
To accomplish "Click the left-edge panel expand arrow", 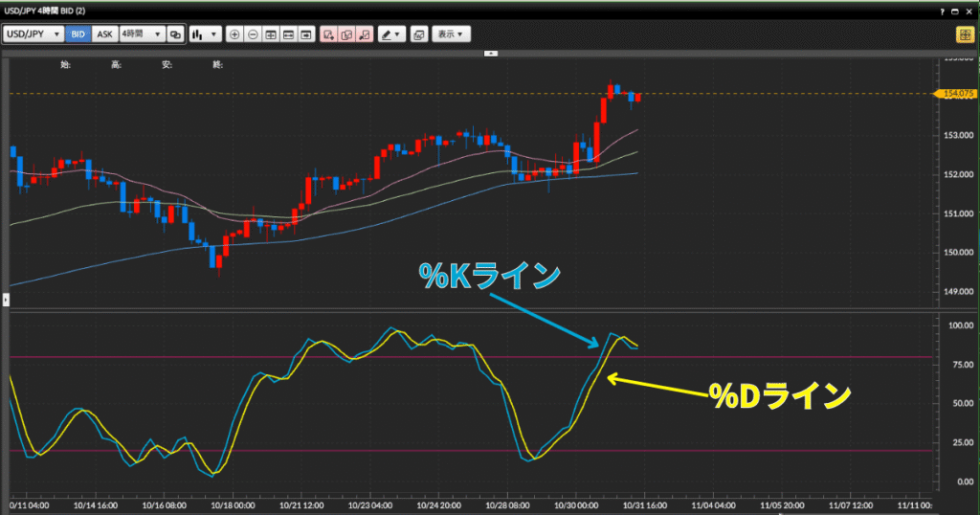I will tap(5, 301).
